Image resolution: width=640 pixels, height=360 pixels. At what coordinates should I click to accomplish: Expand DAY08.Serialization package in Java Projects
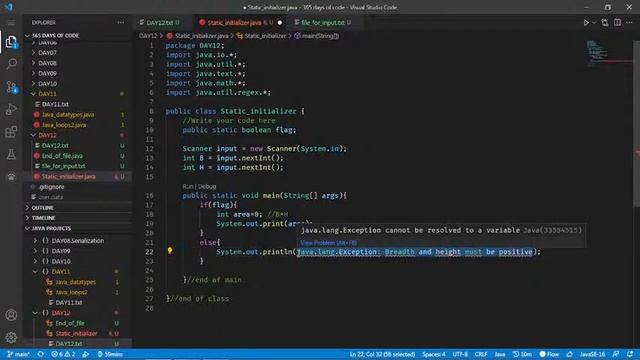coord(78,241)
